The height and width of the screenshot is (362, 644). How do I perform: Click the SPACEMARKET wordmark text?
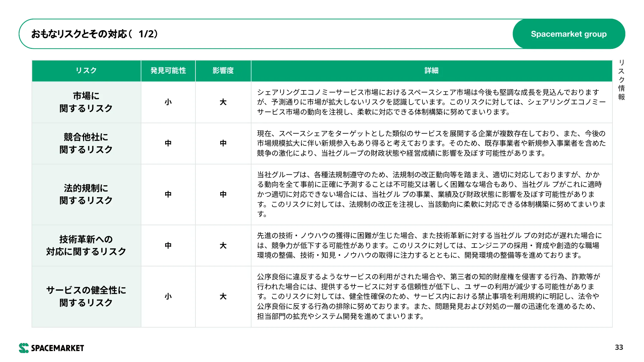pyautogui.click(x=58, y=348)
